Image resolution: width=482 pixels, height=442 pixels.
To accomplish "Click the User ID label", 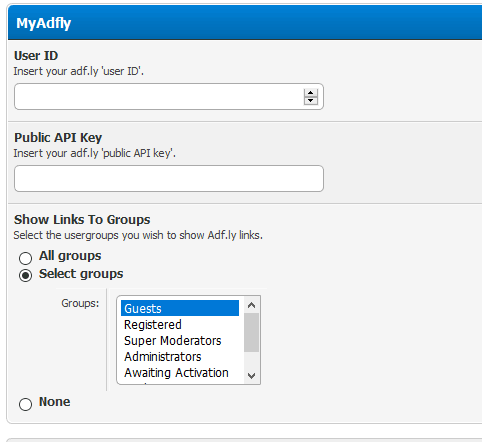I will click(36, 56).
